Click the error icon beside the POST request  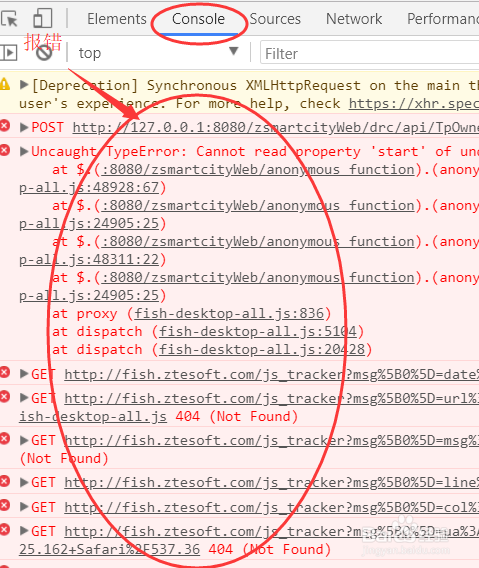click(5, 126)
